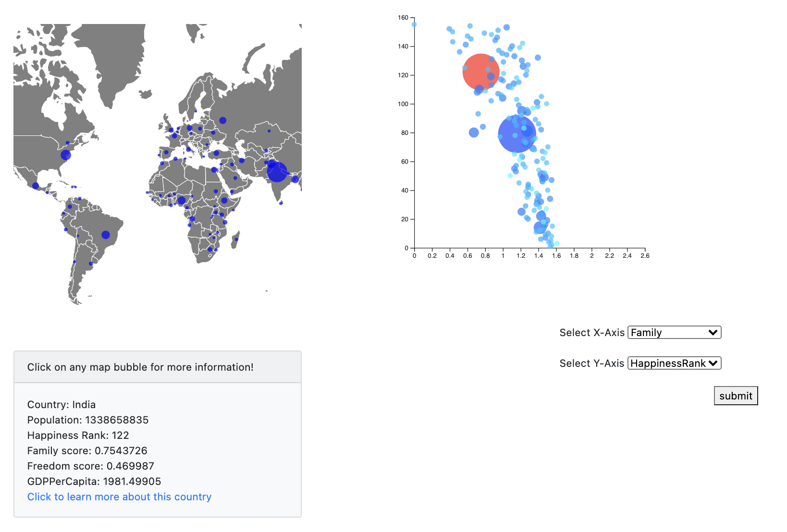Click the info panel header text
This screenshot has width=787, height=532.
tap(140, 367)
